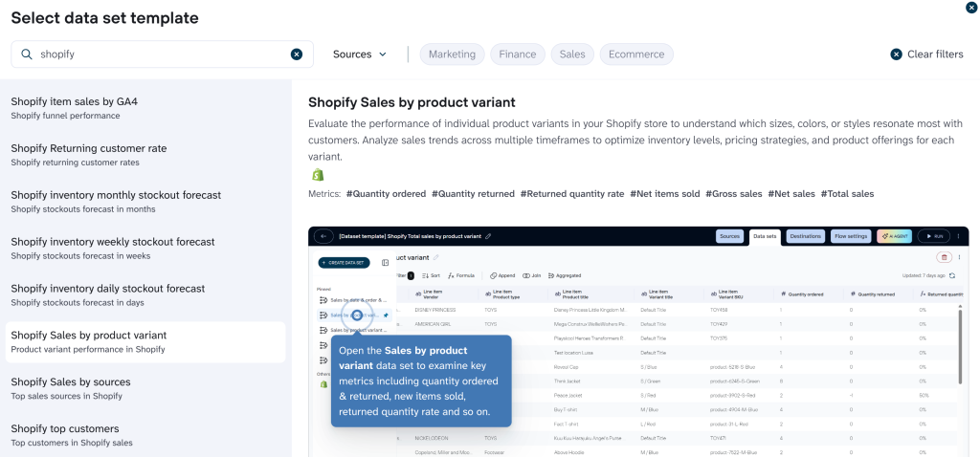
Task: Toggle the Ecommerce category filter chip
Action: (636, 54)
